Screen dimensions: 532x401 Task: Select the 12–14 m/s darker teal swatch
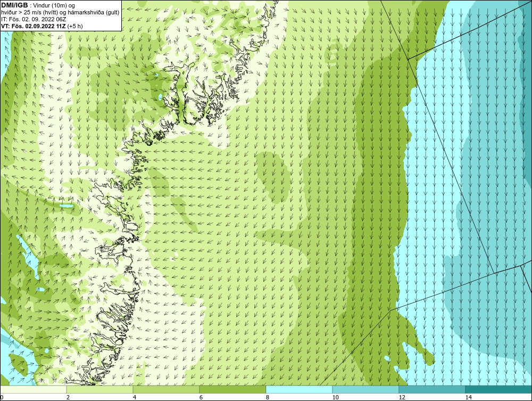(x=432, y=389)
